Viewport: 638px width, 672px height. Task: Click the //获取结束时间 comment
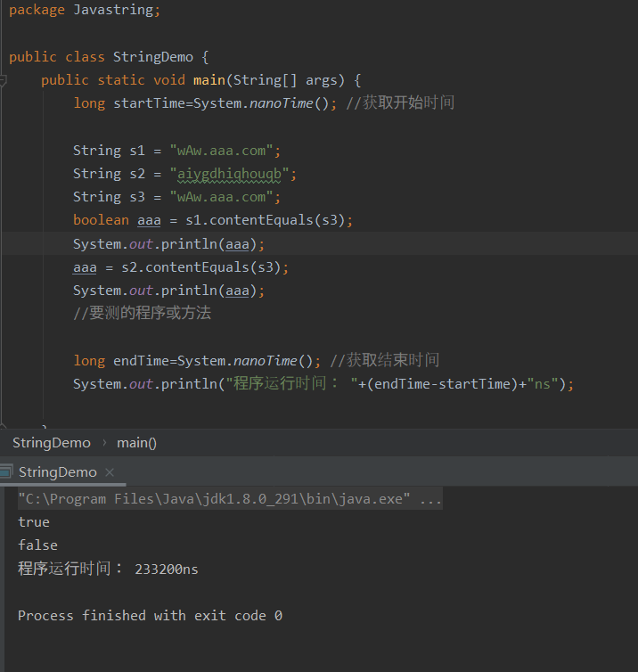[384, 360]
